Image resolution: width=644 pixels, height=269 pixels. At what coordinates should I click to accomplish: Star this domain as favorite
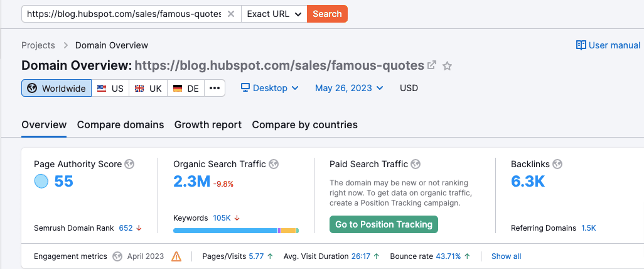[x=448, y=65]
